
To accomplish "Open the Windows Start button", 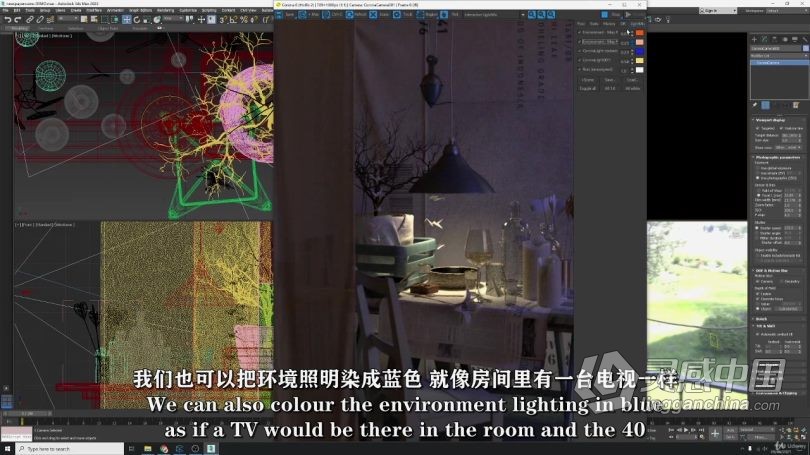I will [7, 449].
